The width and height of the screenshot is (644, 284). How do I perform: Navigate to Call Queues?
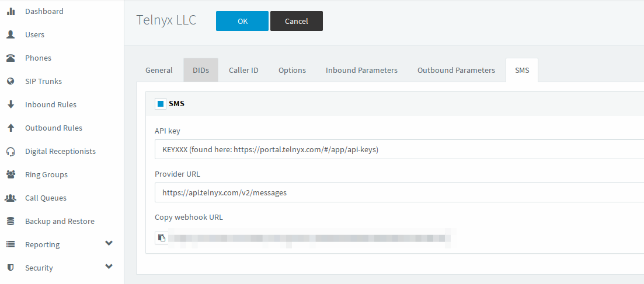click(x=46, y=198)
